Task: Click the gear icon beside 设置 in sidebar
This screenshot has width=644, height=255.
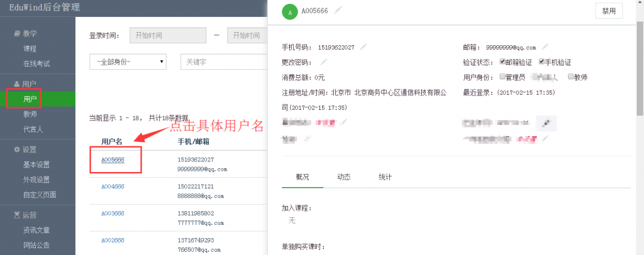Action: coord(16,149)
